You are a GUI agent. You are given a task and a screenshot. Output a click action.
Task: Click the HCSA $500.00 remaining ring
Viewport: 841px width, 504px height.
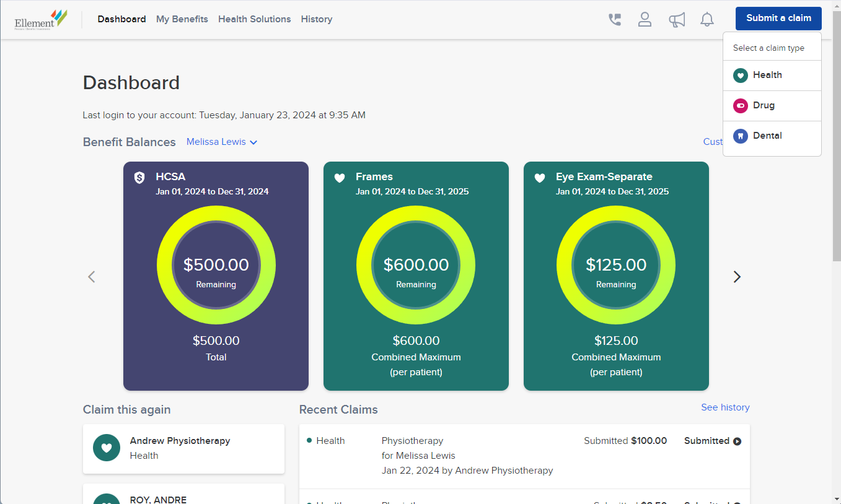click(216, 265)
